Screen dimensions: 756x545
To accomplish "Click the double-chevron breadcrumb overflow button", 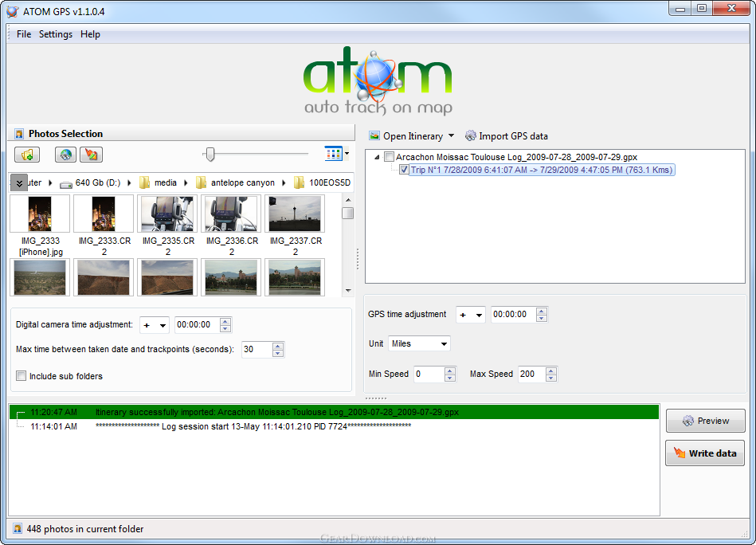I will pos(19,182).
